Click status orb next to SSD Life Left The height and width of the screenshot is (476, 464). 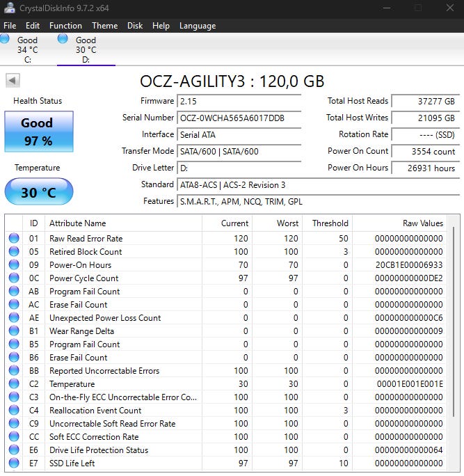(x=14, y=463)
